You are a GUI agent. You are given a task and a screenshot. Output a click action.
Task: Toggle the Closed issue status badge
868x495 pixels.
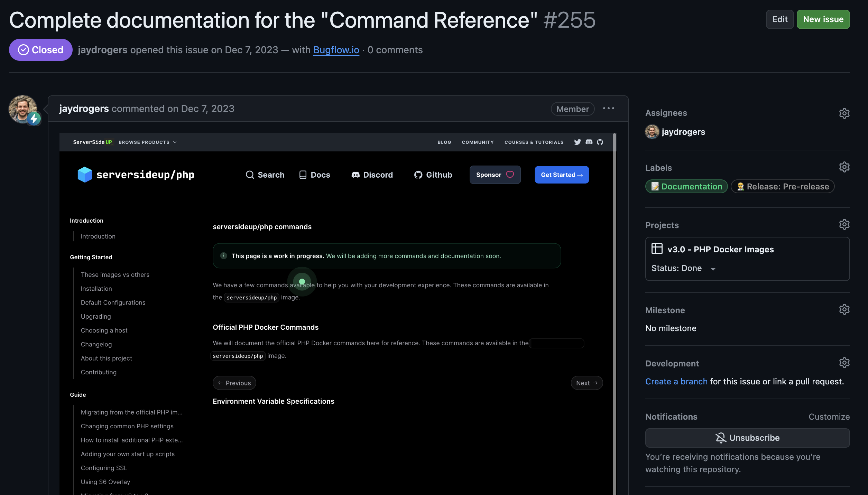40,49
